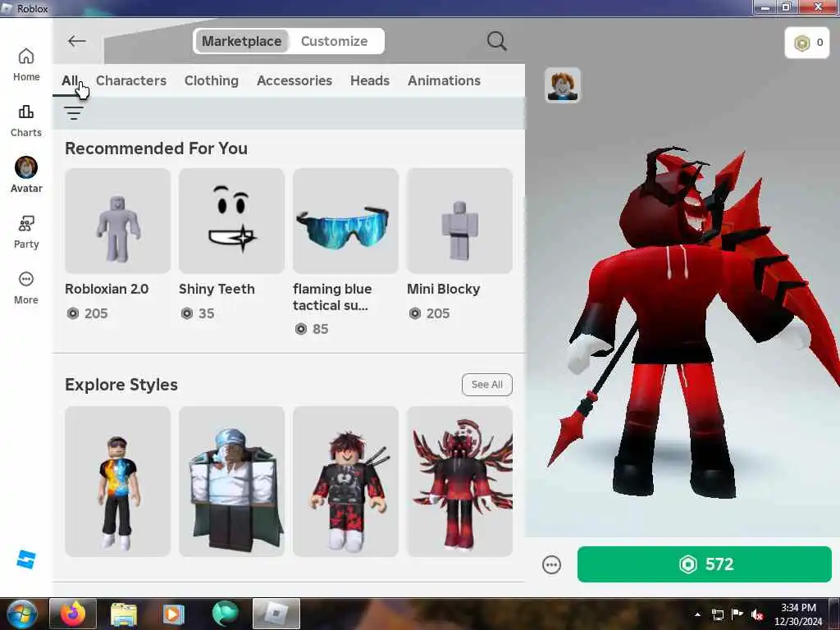Switch to Marketplace toggle
840x630 pixels.
[242, 41]
